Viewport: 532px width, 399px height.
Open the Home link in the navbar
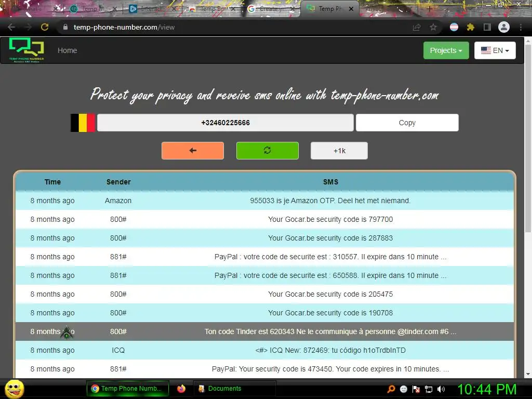click(67, 50)
